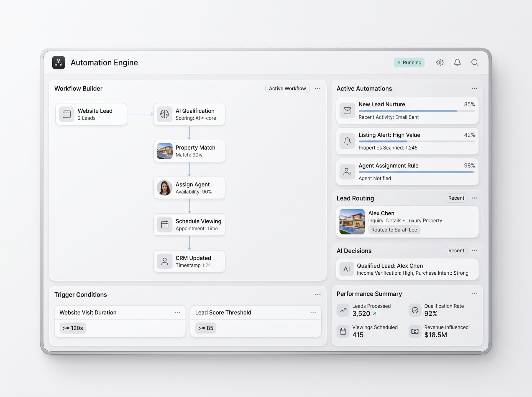This screenshot has width=532, height=397.
Task: Click the Listing Alert progress bar
Action: point(417,141)
